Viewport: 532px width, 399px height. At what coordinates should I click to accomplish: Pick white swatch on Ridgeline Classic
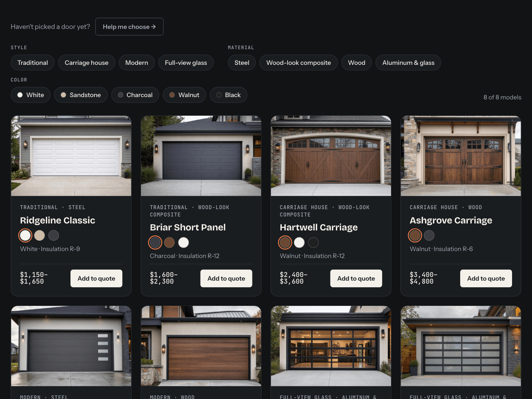[x=25, y=235]
